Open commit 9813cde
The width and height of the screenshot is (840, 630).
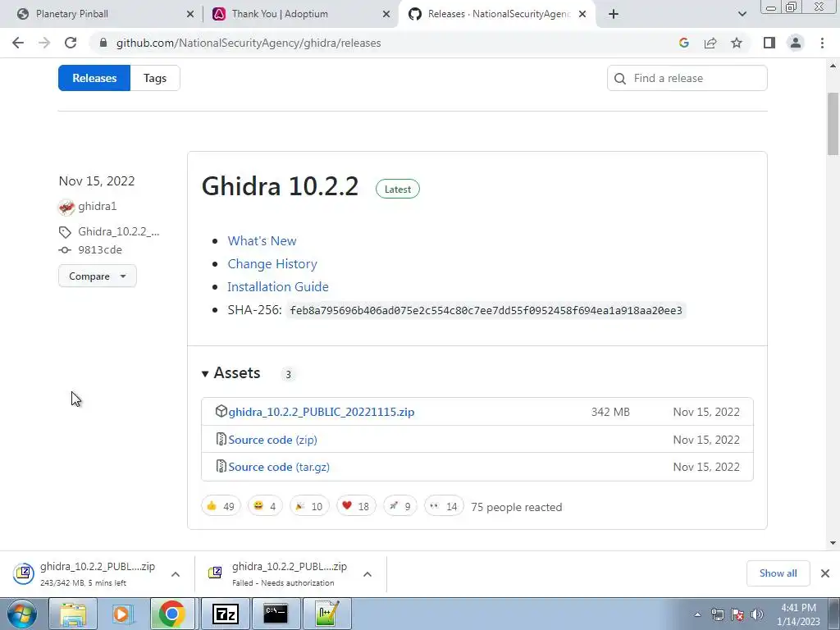click(x=100, y=249)
